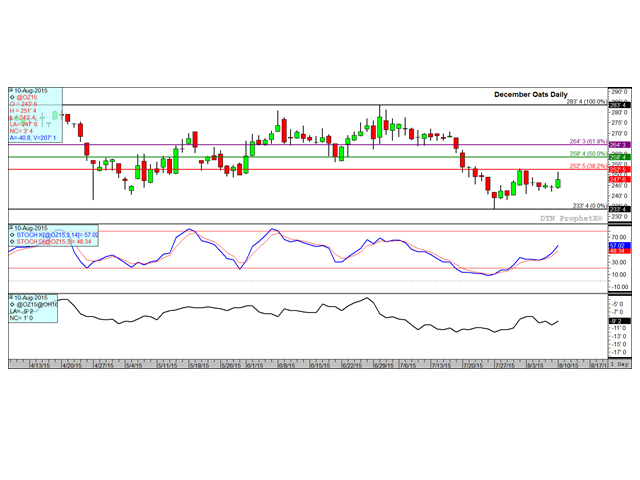Image resolution: width=640 pixels, height=480 pixels.
Task: Select the @OZ15 symbol in price legend
Action: point(27,97)
